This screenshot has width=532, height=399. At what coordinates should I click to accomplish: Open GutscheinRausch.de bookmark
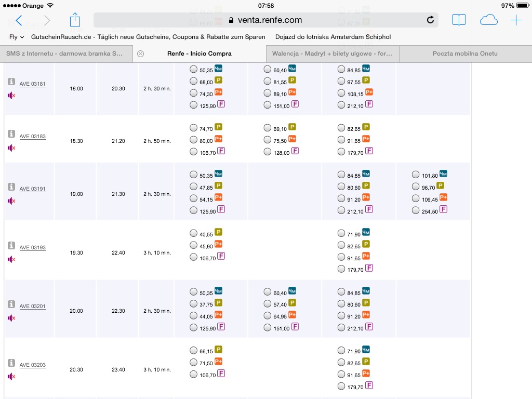point(148,37)
